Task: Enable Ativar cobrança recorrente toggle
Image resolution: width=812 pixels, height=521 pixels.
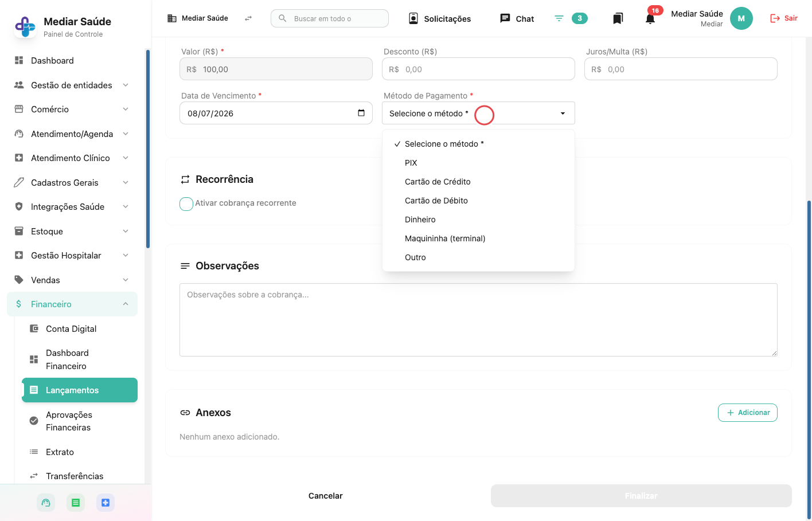Action: pyautogui.click(x=186, y=203)
